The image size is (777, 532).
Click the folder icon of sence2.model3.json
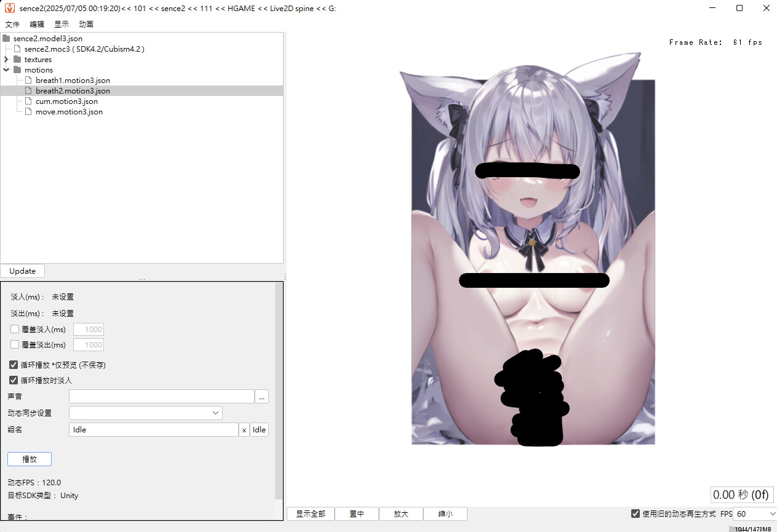tap(7, 38)
